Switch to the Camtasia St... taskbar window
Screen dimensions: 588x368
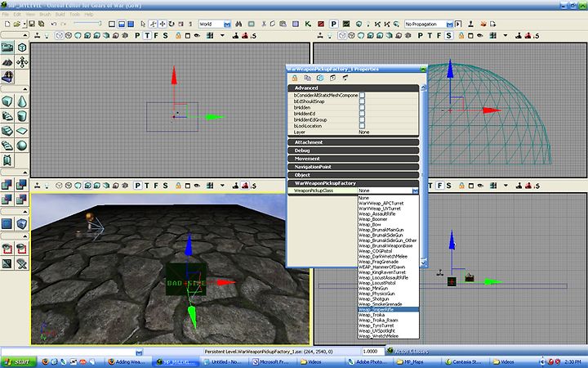464,362
